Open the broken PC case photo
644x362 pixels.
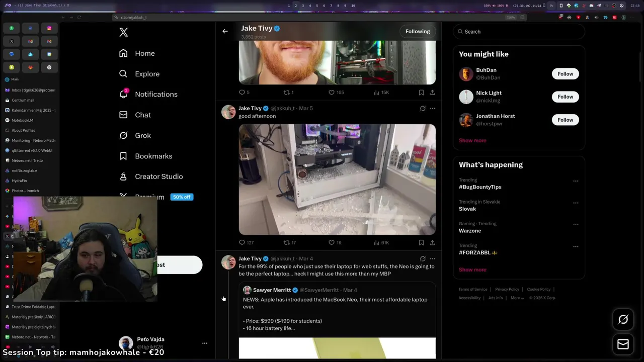[337, 179]
